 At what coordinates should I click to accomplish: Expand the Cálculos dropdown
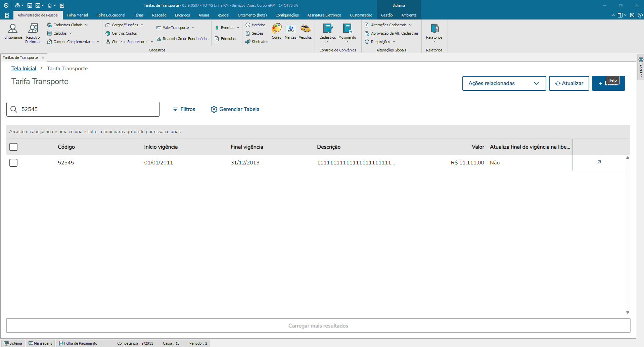[x=59, y=33]
